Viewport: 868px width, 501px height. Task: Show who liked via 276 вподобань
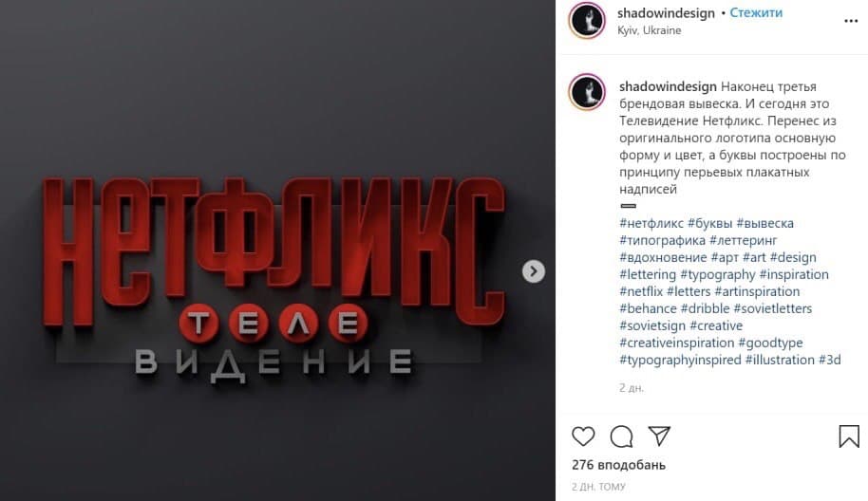tap(618, 465)
